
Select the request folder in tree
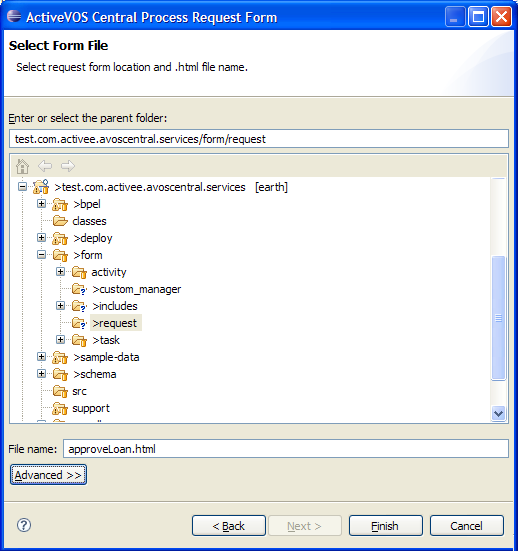click(116, 323)
